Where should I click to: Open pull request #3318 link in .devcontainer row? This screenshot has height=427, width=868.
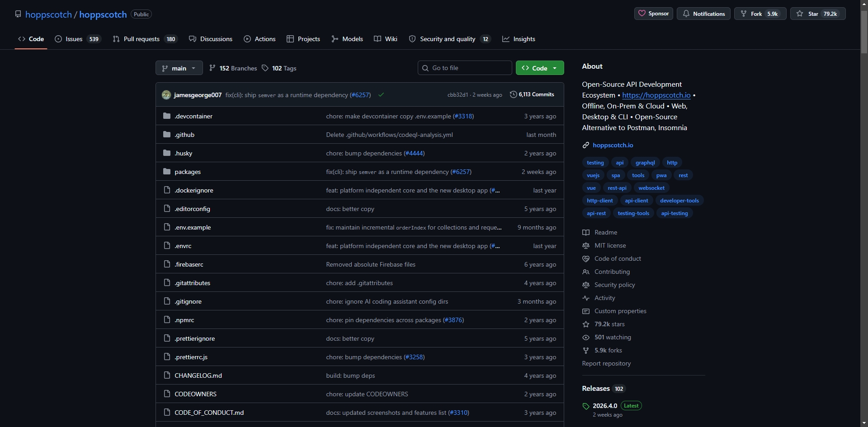463,116
